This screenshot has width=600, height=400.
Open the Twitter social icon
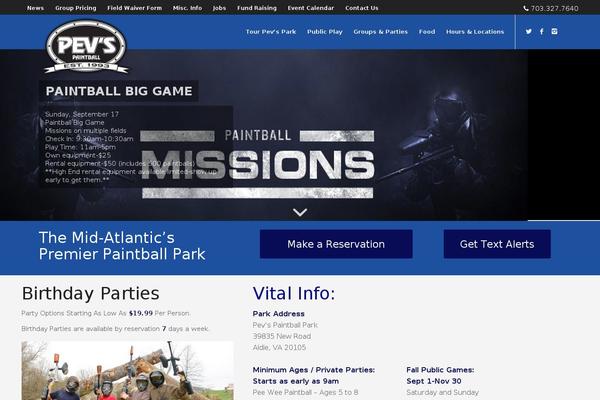tap(528, 31)
